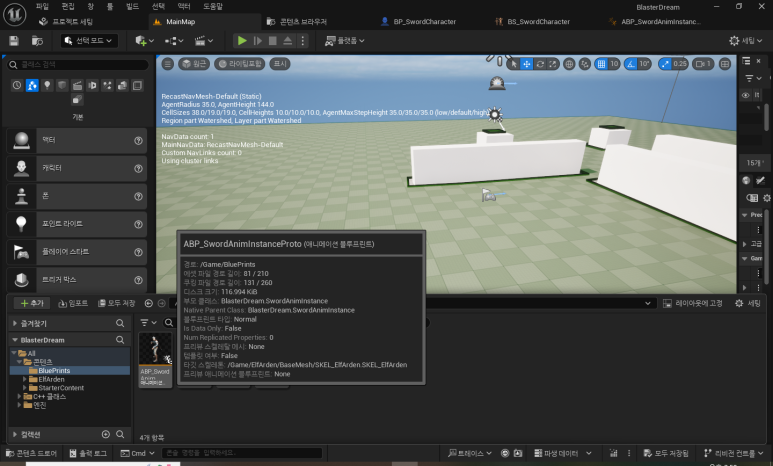
Task: Toggle scale snapping in the viewport toolbar
Action: pos(666,64)
